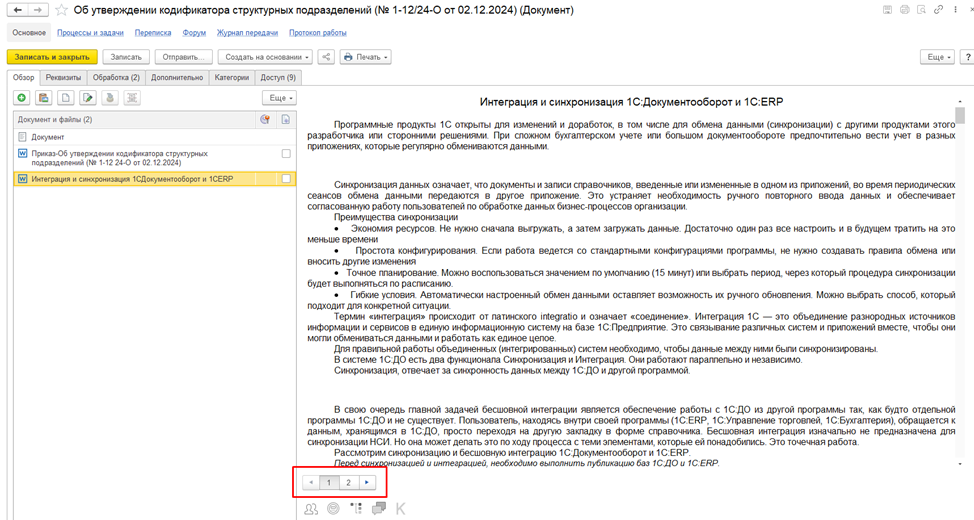
Task: Click the round stamp icon at the bottom
Action: (x=334, y=509)
